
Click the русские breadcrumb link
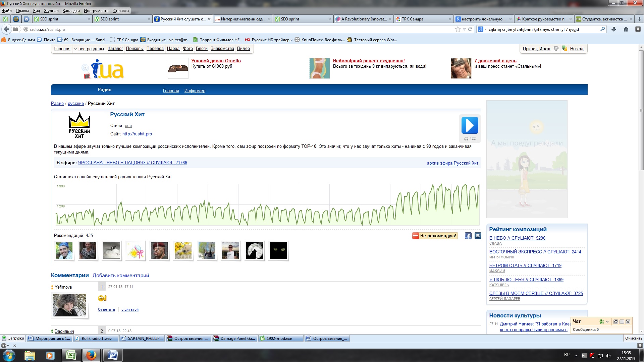(75, 104)
